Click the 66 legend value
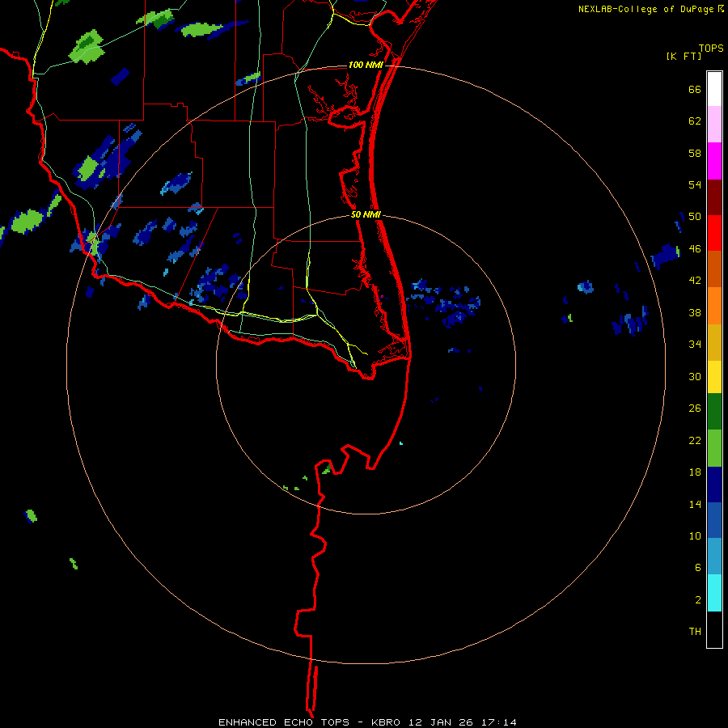This screenshot has width=728, height=728. tap(695, 90)
